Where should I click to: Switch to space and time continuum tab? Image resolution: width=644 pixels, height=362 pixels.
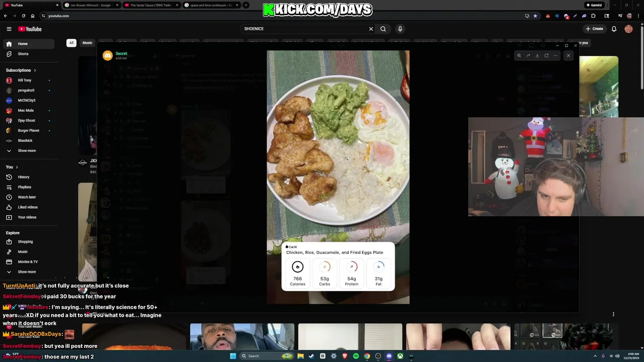coord(210,5)
